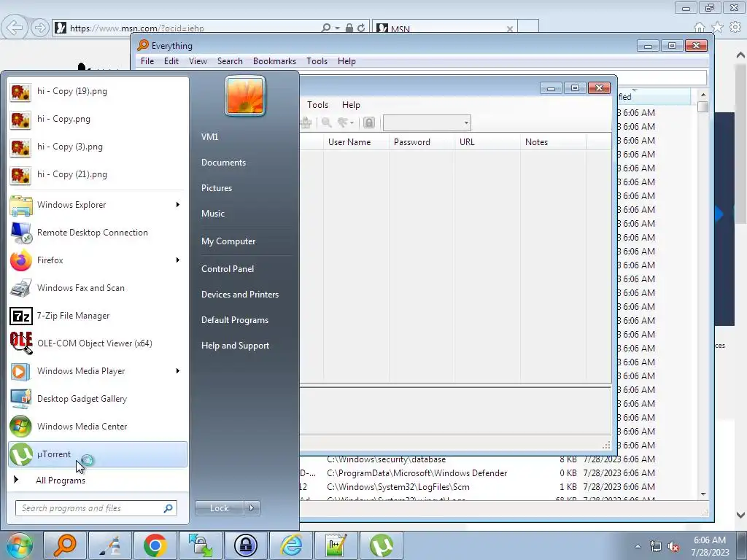Image resolution: width=747 pixels, height=560 pixels.
Task: Open the Bookmarks menu in Everything
Action: click(274, 61)
